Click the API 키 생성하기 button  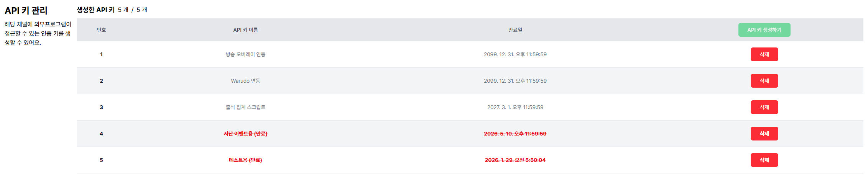point(764,30)
